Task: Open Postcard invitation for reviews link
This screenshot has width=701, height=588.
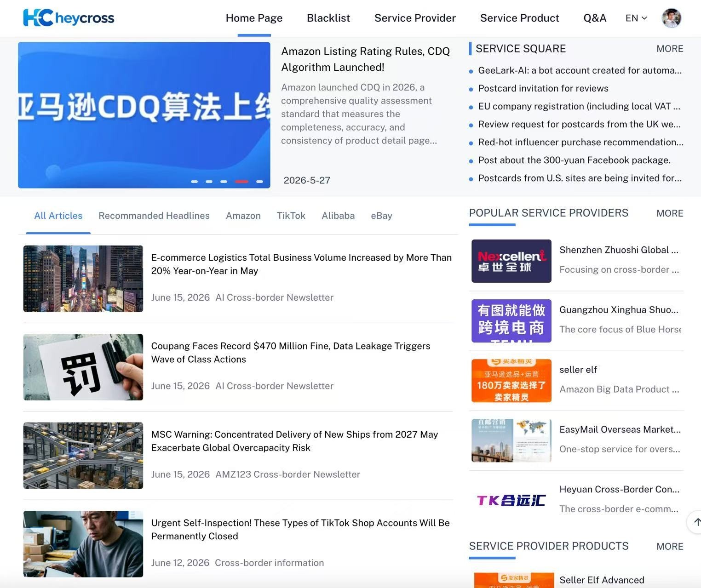Action: [x=543, y=88]
